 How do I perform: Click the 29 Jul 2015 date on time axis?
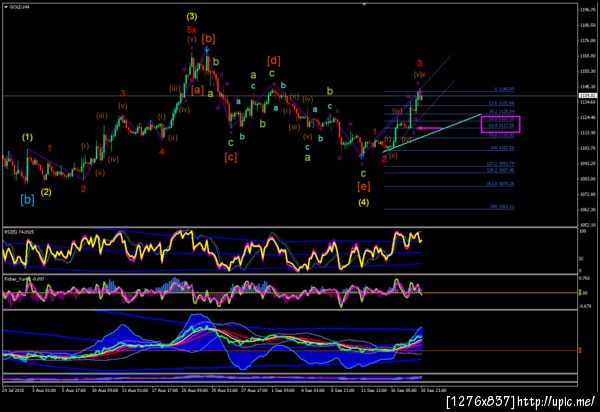13,391
